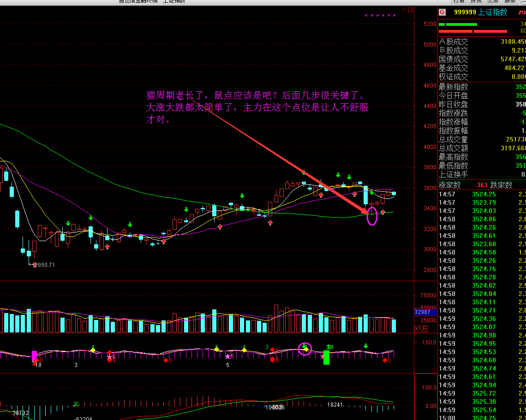The width and height of the screenshot is (526, 420).
Task: Click the magenta ellipse marking the latest low
Action: (x=372, y=216)
